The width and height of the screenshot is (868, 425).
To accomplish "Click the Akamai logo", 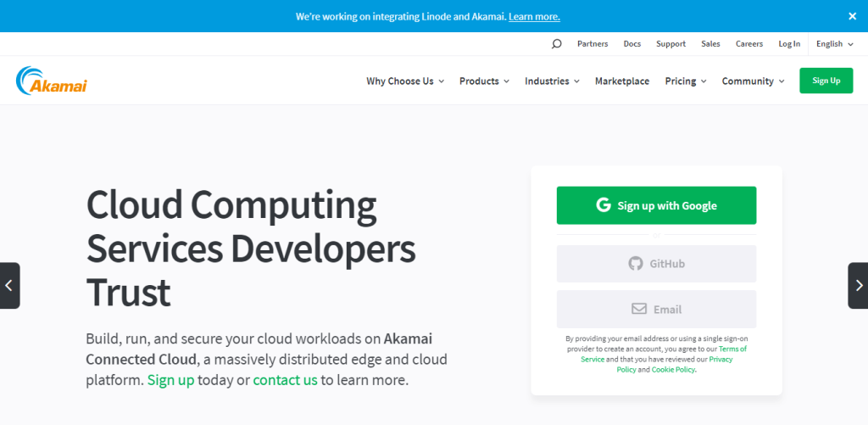I will (52, 81).
